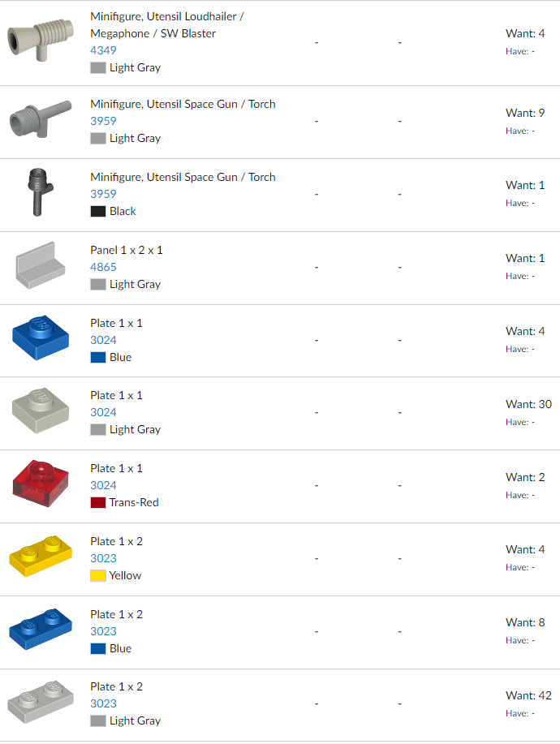Click the Blue Plate 1 x 1 image
The height and width of the screenshot is (744, 560).
[41, 338]
